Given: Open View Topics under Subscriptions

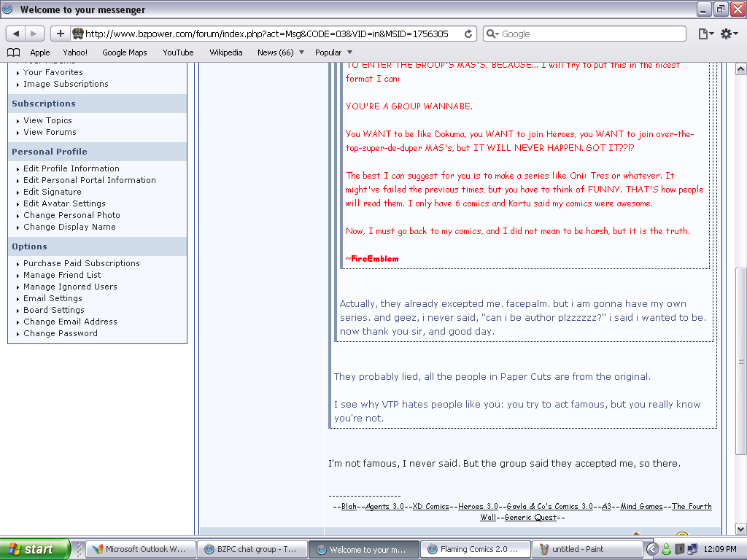Looking at the screenshot, I should [47, 120].
